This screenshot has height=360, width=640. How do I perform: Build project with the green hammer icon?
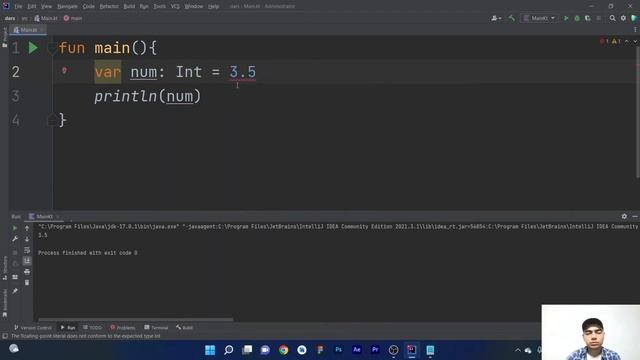511,18
